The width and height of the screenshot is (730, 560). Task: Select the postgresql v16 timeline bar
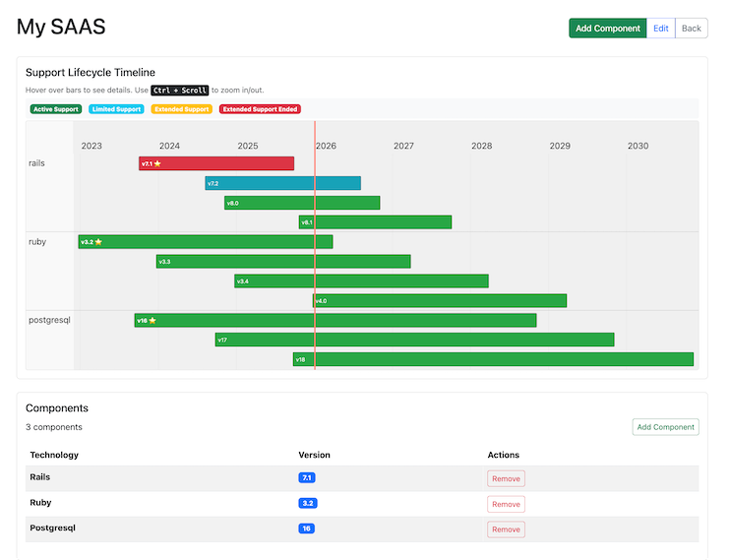(x=335, y=320)
